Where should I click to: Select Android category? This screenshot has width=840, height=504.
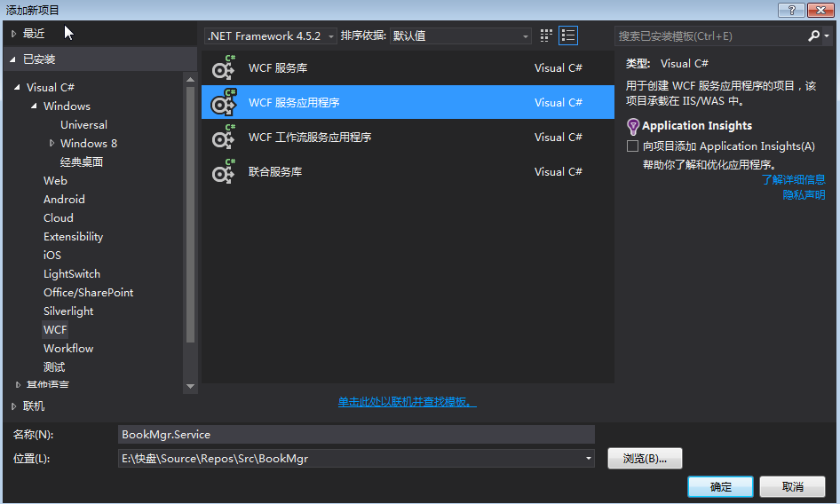(64, 200)
